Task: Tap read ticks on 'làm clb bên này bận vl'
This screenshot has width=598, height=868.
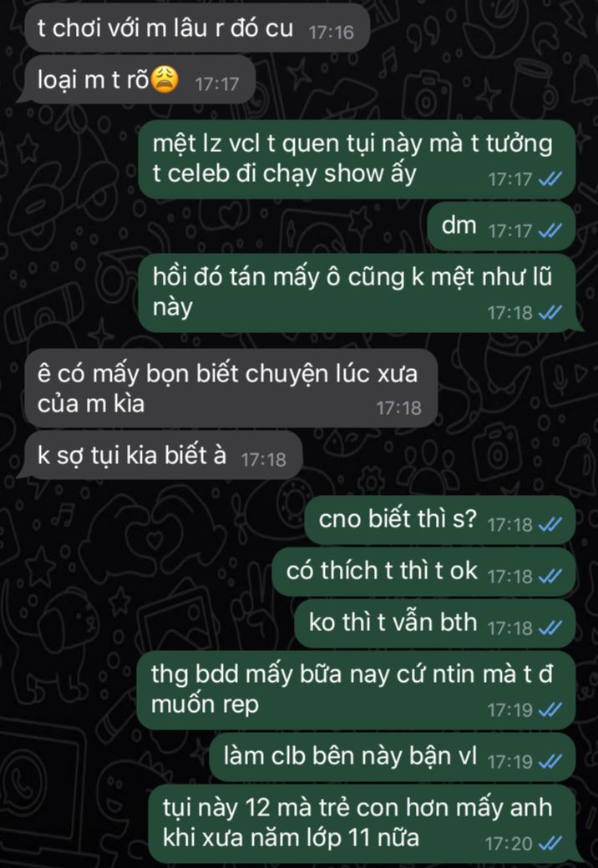Action: point(550,761)
